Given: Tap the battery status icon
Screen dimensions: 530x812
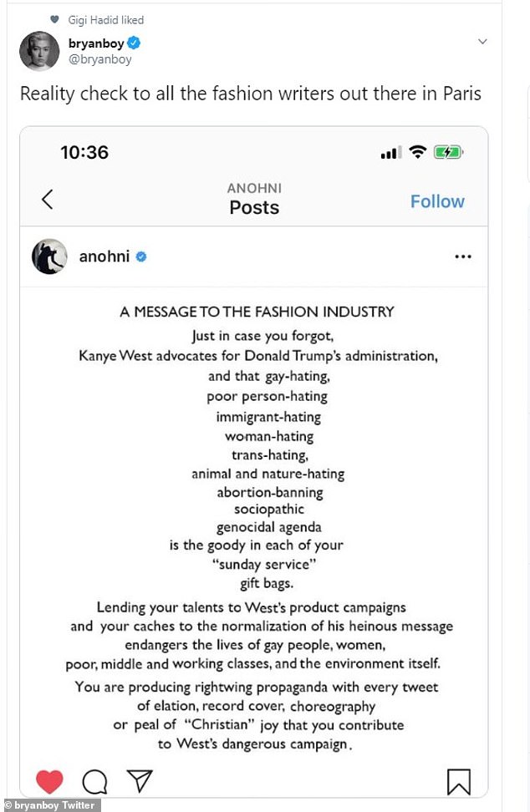Looking at the screenshot, I should [x=448, y=152].
